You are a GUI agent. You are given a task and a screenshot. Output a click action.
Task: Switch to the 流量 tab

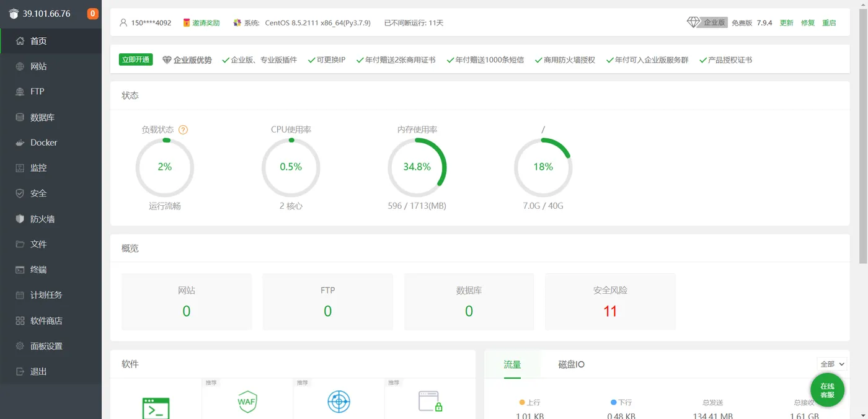(x=512, y=364)
